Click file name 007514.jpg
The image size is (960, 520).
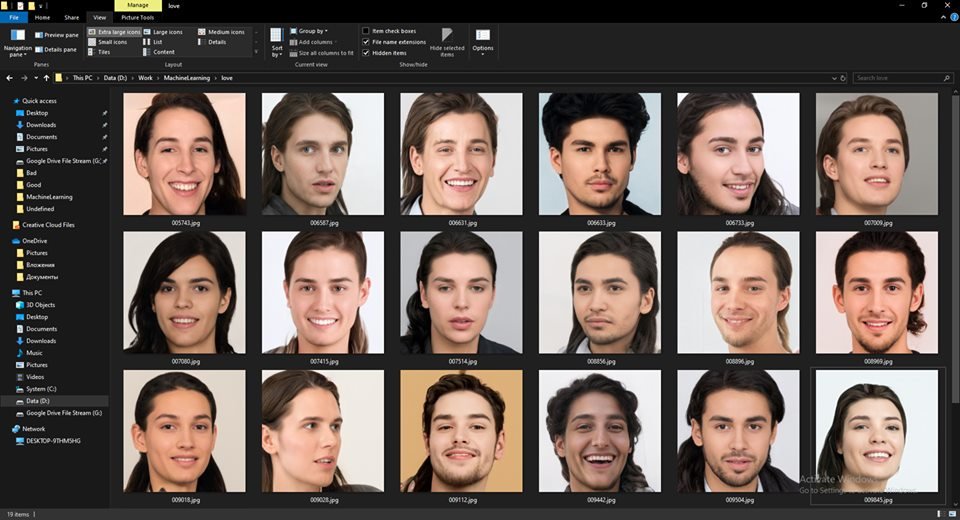tap(462, 361)
